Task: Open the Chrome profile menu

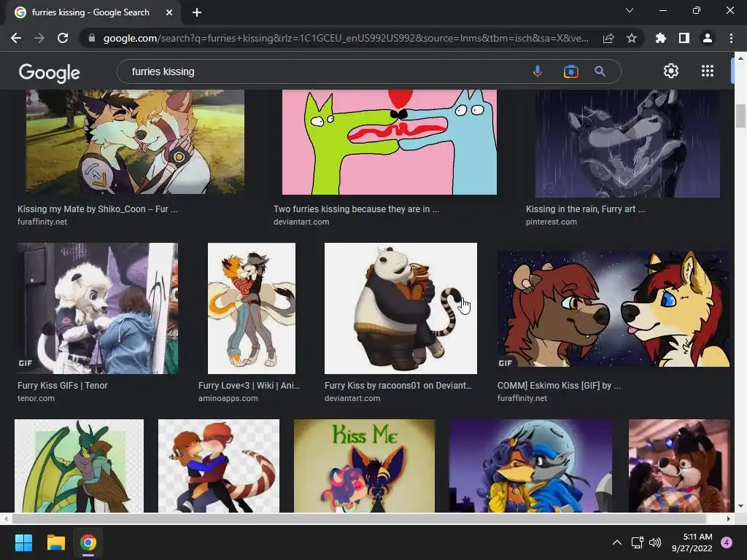Action: pos(708,38)
